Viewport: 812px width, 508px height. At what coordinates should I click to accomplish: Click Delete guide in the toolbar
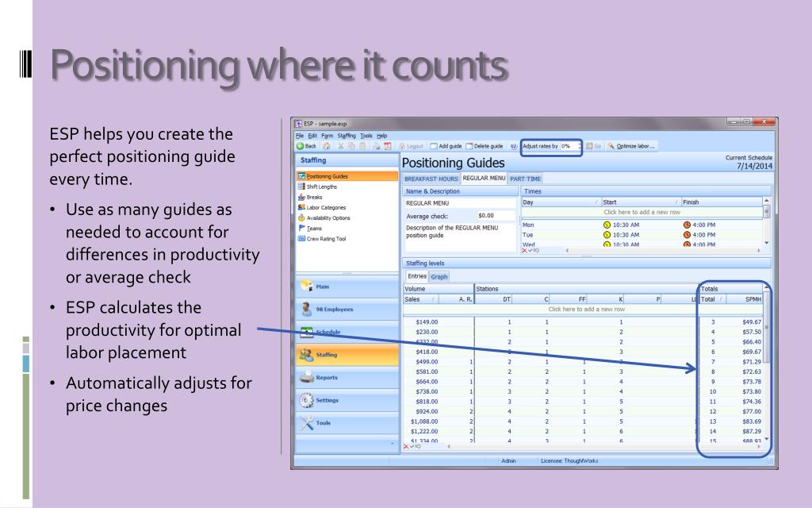[485, 146]
